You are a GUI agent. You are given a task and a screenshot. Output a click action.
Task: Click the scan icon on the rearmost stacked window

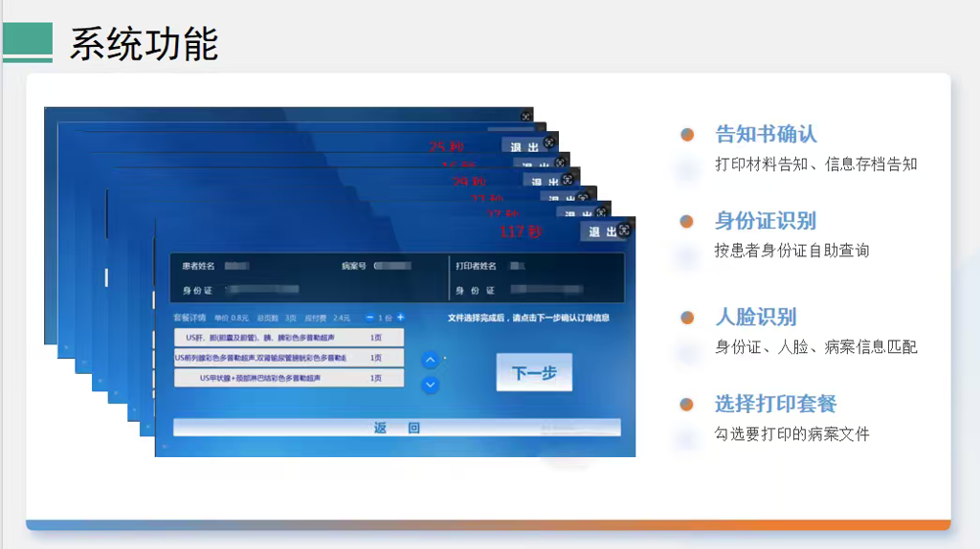pyautogui.click(x=525, y=116)
